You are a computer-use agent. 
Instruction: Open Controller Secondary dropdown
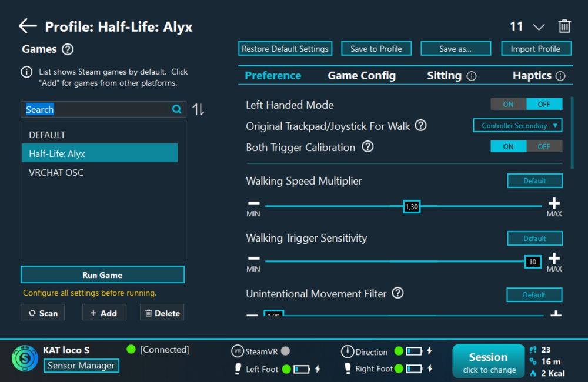517,126
